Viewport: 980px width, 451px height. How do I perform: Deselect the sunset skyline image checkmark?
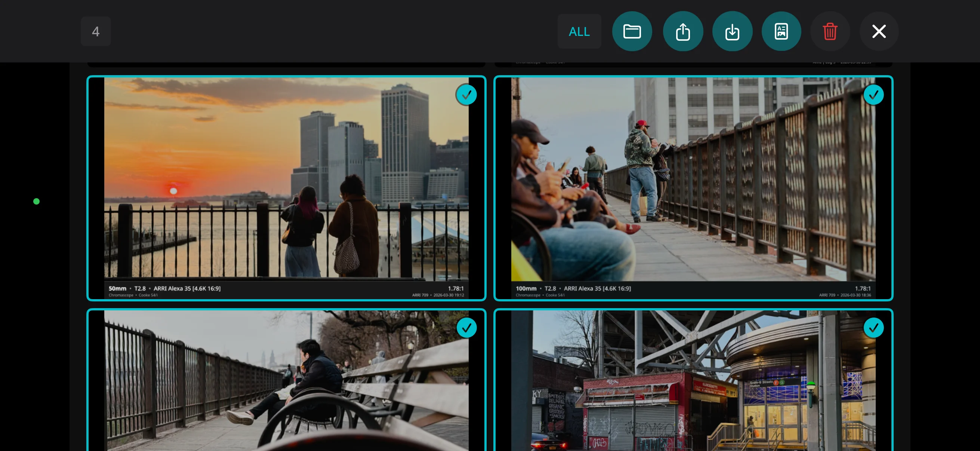click(x=466, y=94)
